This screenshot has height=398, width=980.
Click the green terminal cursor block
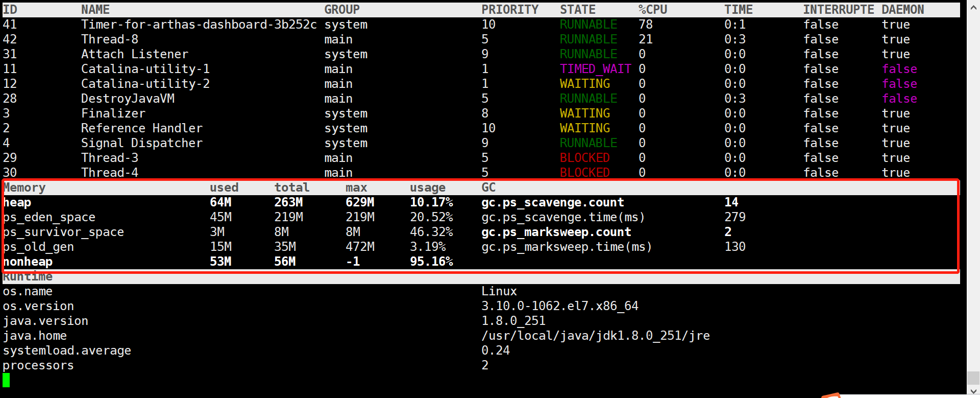tap(6, 380)
